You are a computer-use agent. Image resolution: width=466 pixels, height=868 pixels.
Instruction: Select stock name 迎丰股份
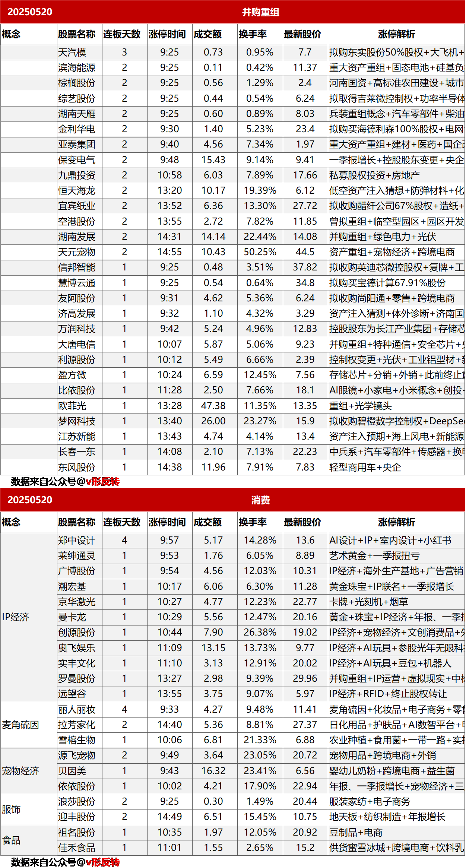click(77, 817)
